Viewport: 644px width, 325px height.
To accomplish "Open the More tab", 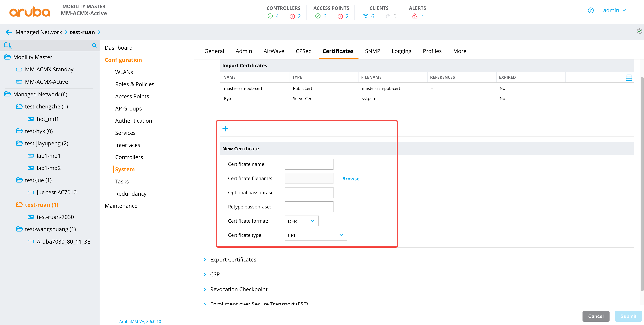I will (460, 51).
